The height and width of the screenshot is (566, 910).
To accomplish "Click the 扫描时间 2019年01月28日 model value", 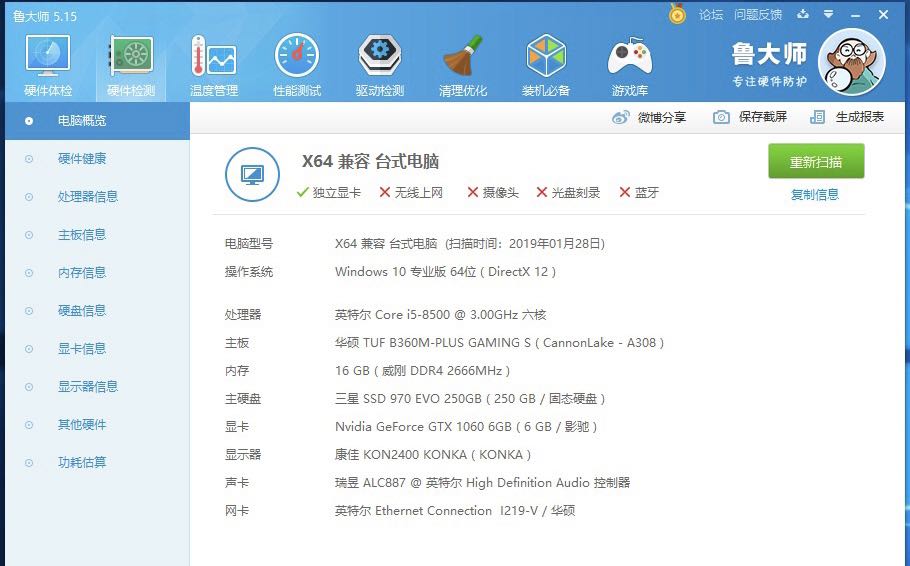I will click(470, 244).
